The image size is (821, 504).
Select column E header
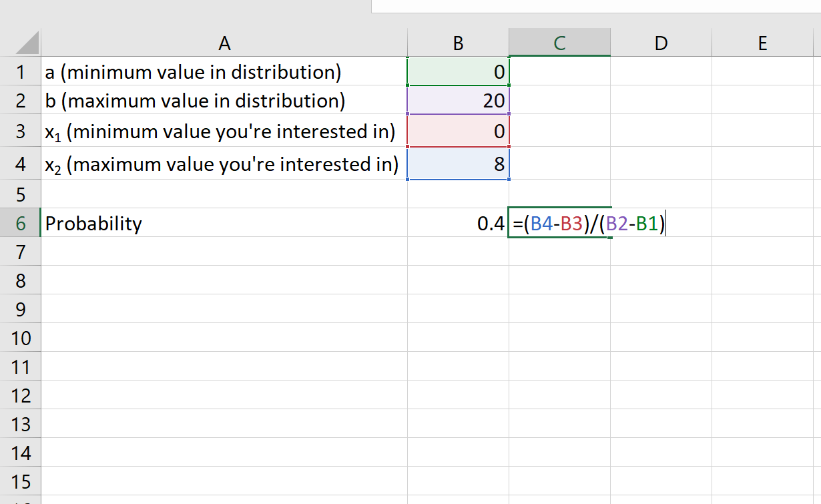tap(762, 43)
